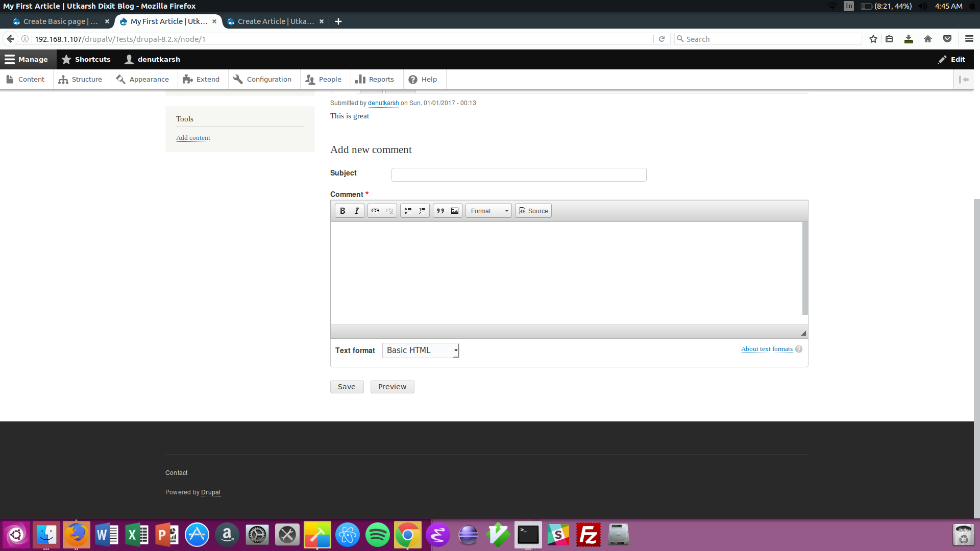Image resolution: width=980 pixels, height=551 pixels.
Task: Close the Create Article browser tab
Action: click(322, 21)
